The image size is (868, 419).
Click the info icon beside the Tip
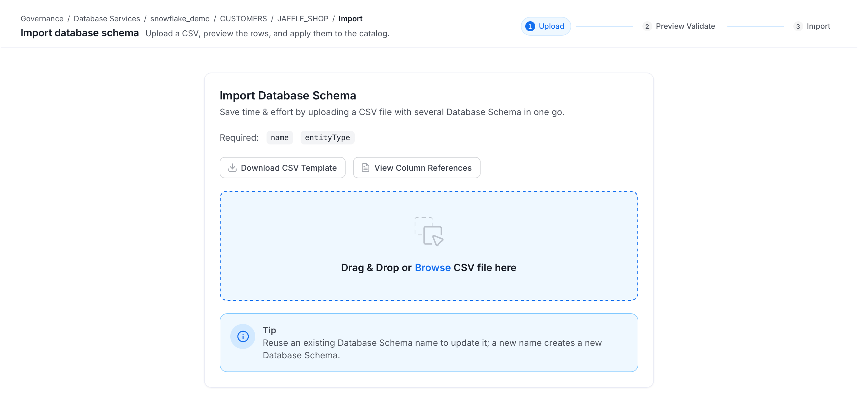click(242, 336)
